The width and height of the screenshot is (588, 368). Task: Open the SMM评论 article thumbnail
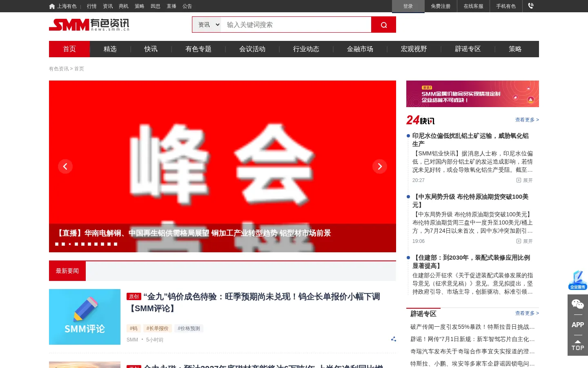pos(85,317)
